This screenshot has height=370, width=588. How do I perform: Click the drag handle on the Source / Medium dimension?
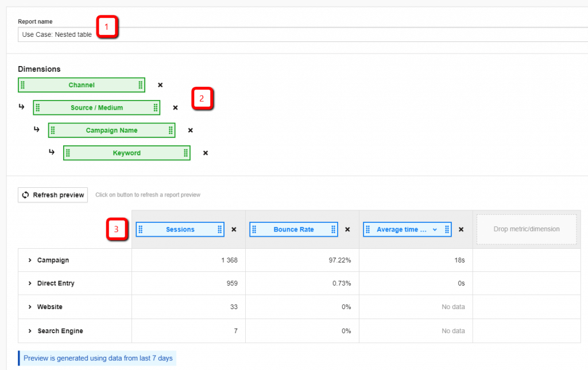click(39, 107)
